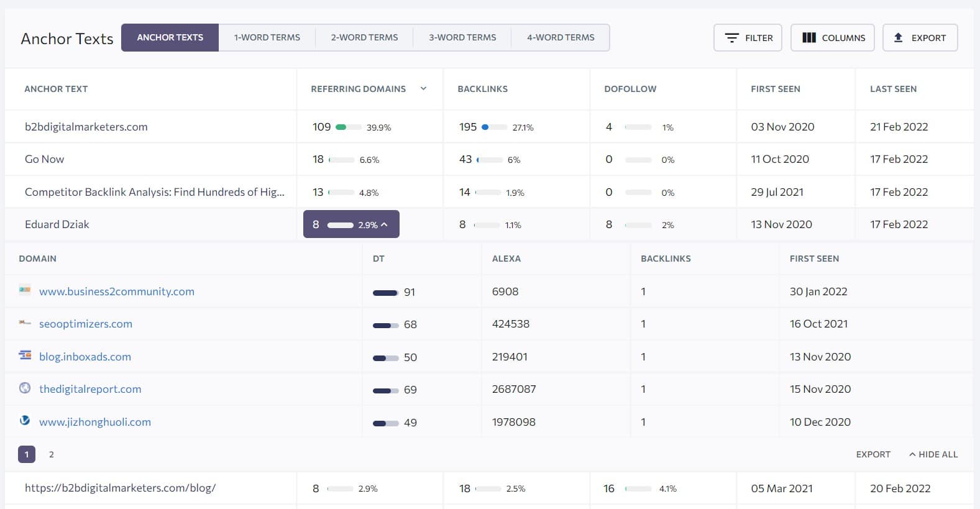
Task: Click blog.inboxads.com favicon
Action: tap(25, 355)
